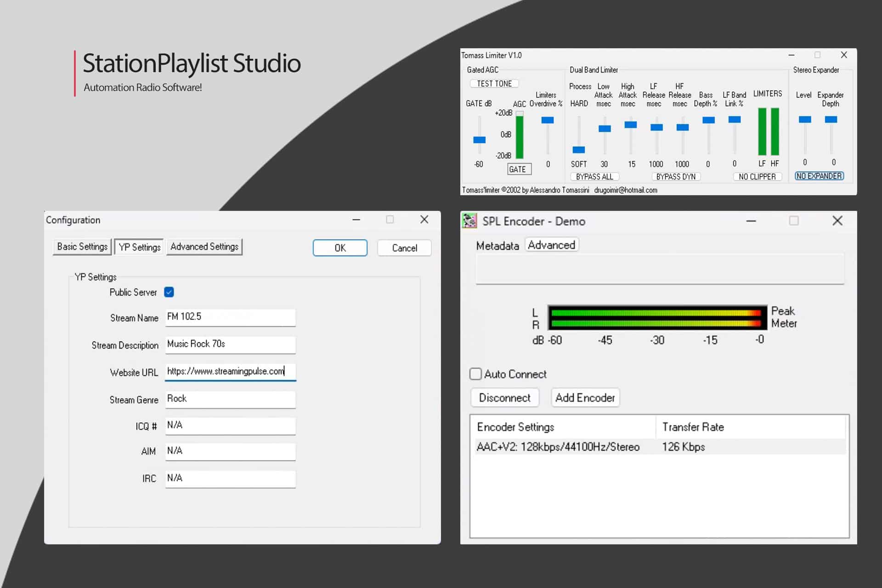The image size is (882, 588).
Task: Click the Stream Name field
Action: 230,317
